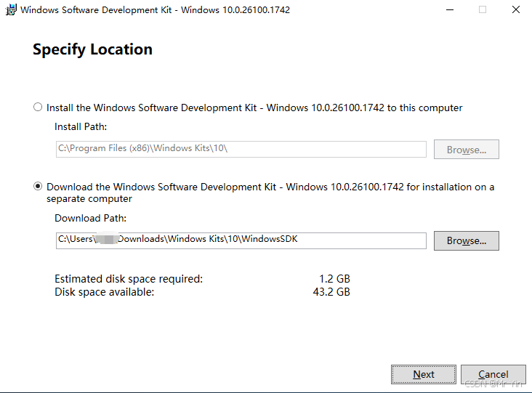Click the greyed-out Install Path text field
The width and height of the screenshot is (532, 393).
[241, 149]
